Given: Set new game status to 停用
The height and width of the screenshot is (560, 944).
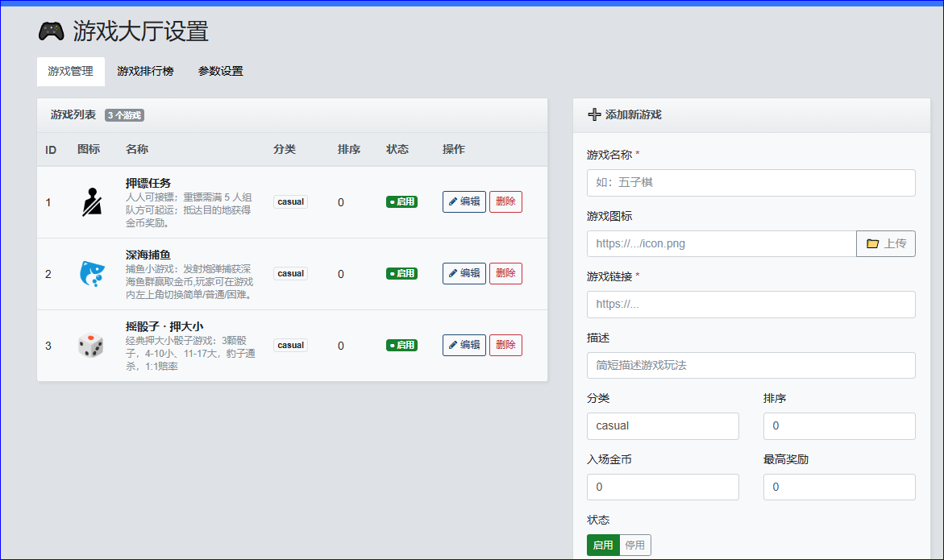Looking at the screenshot, I should pos(635,545).
